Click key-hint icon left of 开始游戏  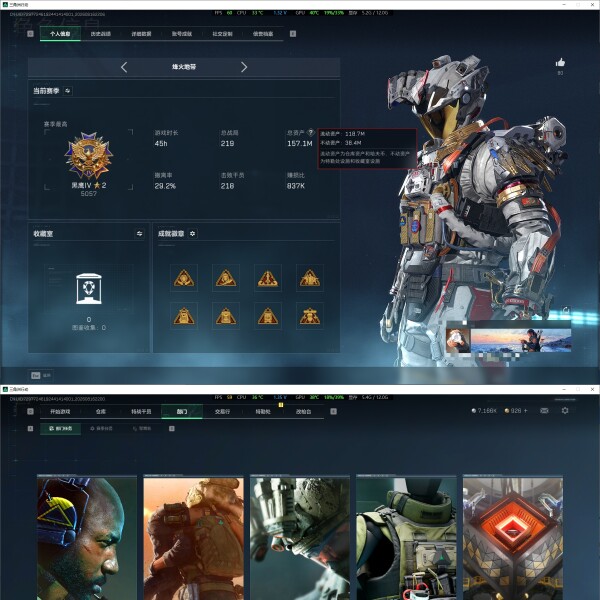[x=30, y=411]
